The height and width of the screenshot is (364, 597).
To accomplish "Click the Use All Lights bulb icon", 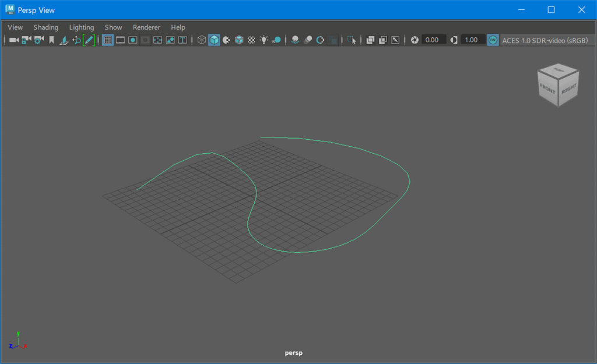I will (x=264, y=40).
